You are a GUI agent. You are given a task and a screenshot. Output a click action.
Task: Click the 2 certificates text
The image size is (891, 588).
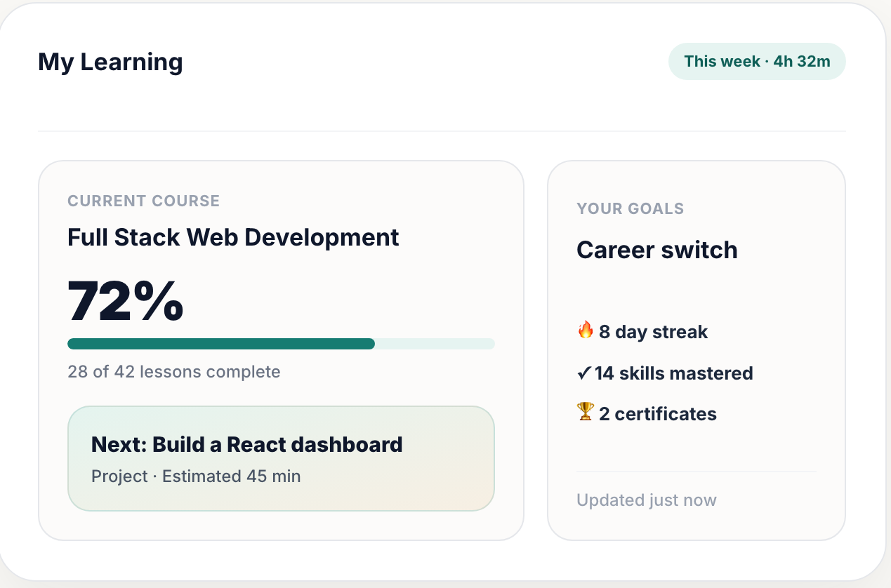(x=658, y=414)
